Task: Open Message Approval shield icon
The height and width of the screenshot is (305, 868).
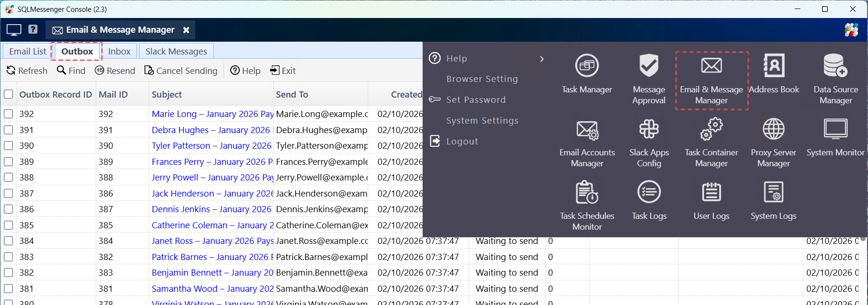Action: 649,66
